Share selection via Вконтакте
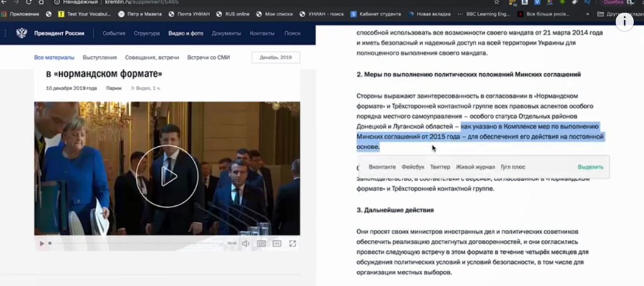The image size is (644, 286). pos(382,167)
